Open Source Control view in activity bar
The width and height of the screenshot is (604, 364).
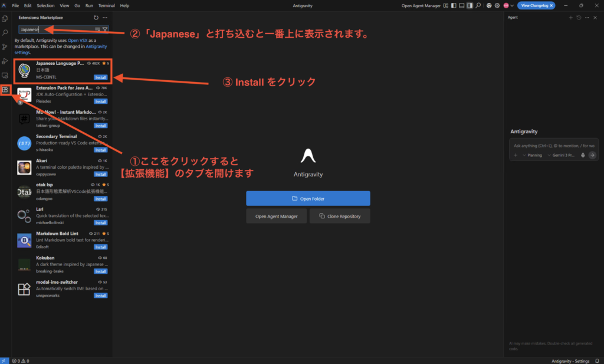pos(5,47)
